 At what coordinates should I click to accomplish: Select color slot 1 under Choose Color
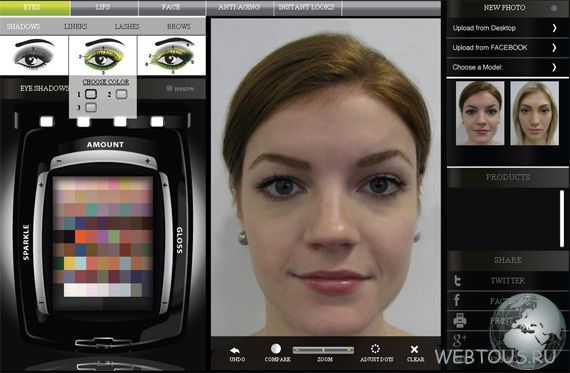(x=91, y=95)
